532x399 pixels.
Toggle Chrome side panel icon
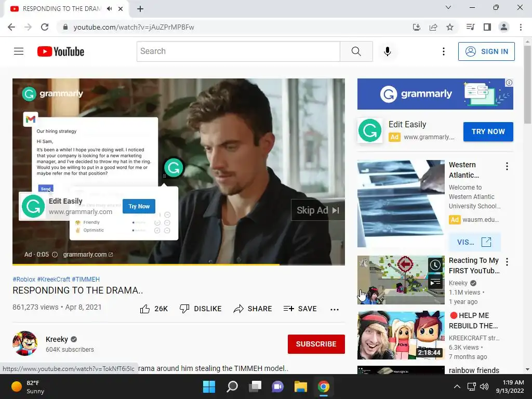[x=487, y=27]
